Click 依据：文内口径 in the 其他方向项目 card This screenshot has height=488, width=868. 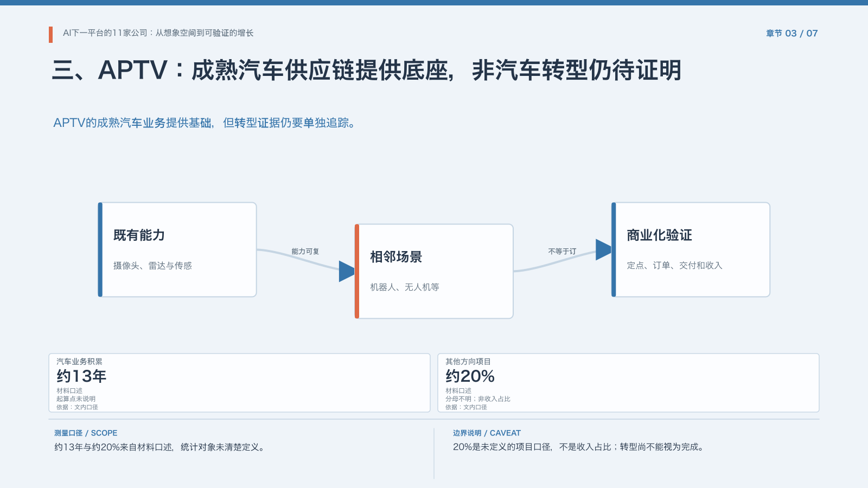pos(466,407)
